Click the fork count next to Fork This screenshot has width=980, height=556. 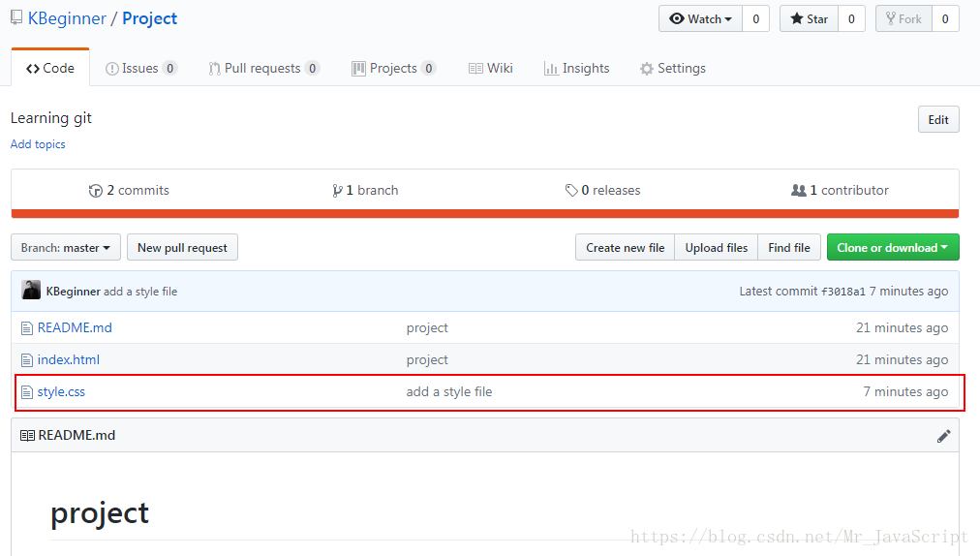[945, 18]
